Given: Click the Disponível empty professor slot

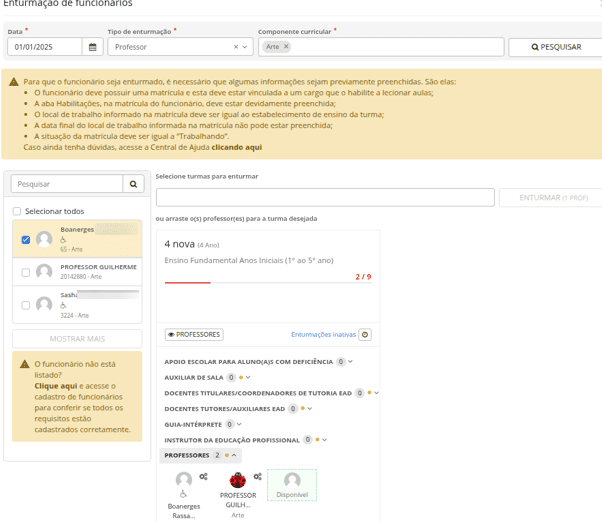Looking at the screenshot, I should [x=292, y=485].
